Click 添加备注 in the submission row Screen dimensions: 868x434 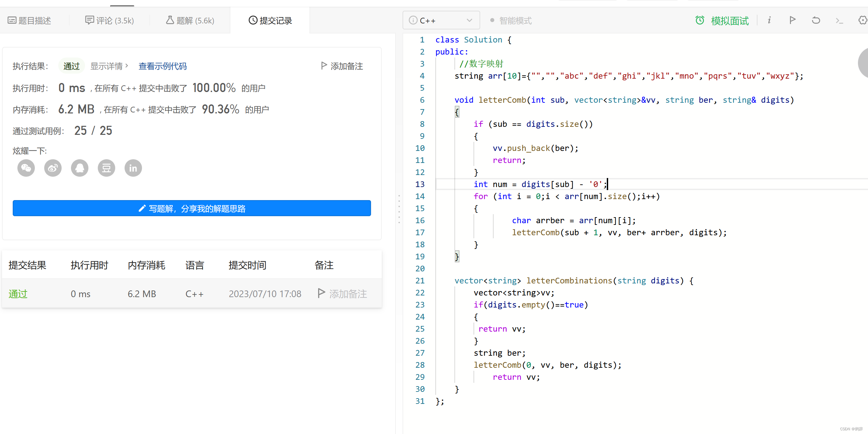pyautogui.click(x=348, y=294)
